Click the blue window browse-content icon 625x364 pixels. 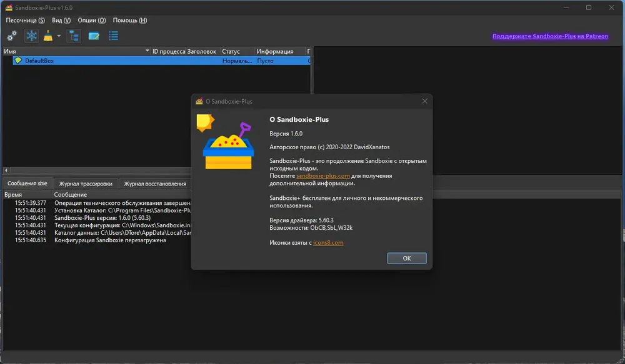94,36
